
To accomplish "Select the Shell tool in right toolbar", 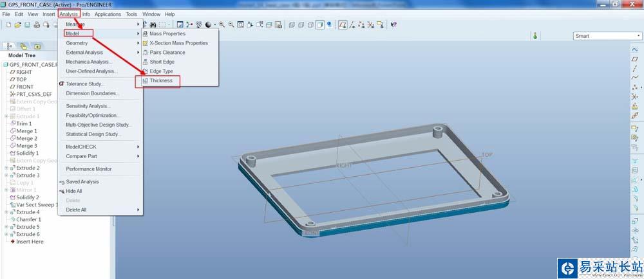I will [x=634, y=170].
